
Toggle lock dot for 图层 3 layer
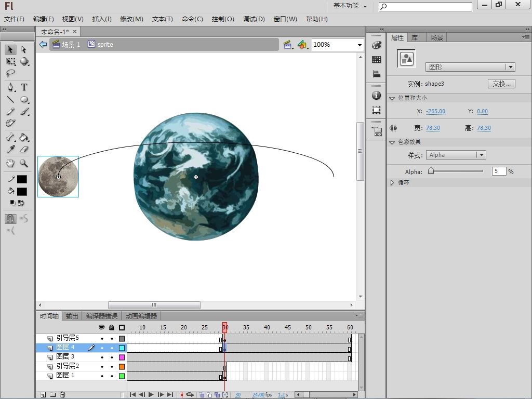tap(112, 357)
